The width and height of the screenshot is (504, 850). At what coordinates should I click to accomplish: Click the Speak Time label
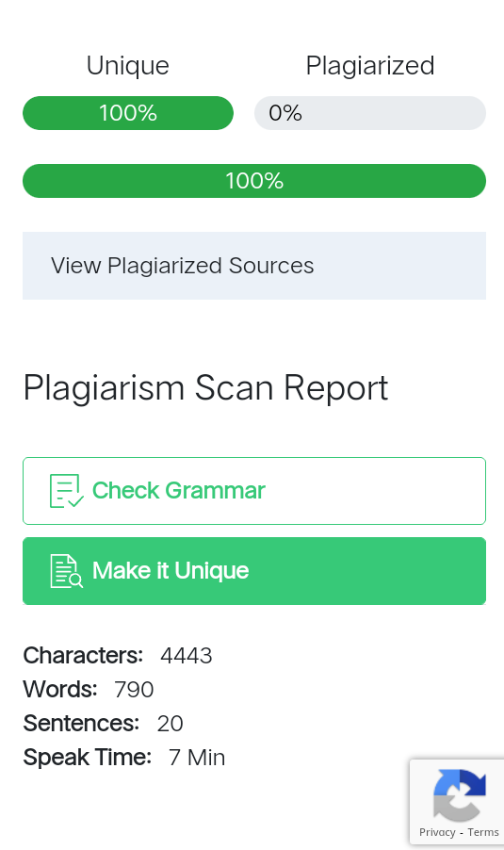(x=88, y=758)
